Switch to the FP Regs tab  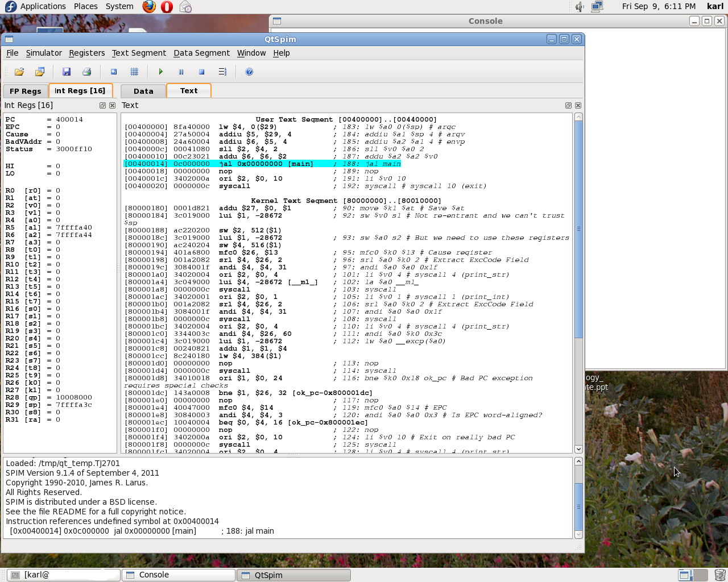click(x=26, y=91)
